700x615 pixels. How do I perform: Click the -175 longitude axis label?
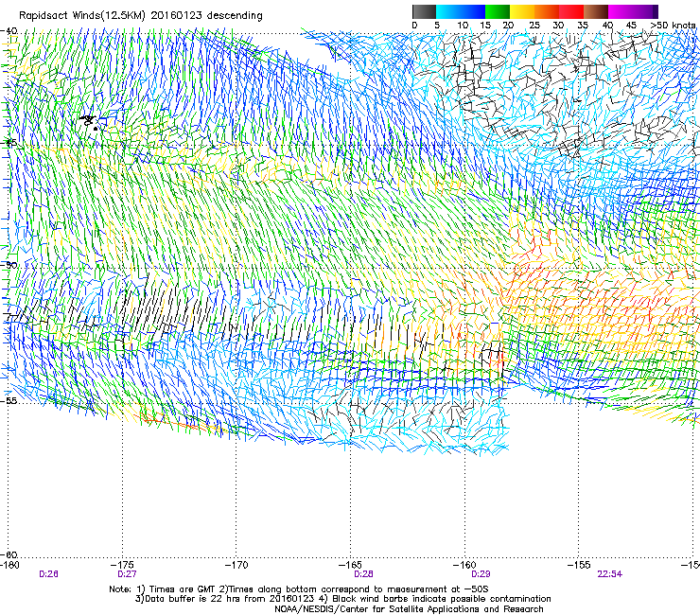point(123,565)
